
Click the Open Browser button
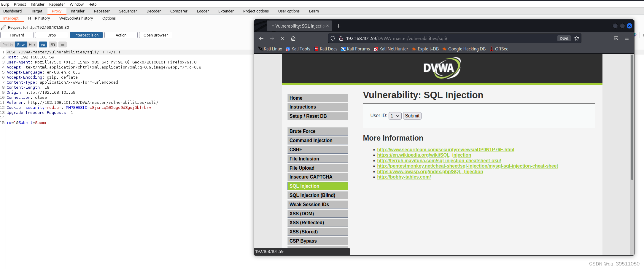[156, 35]
